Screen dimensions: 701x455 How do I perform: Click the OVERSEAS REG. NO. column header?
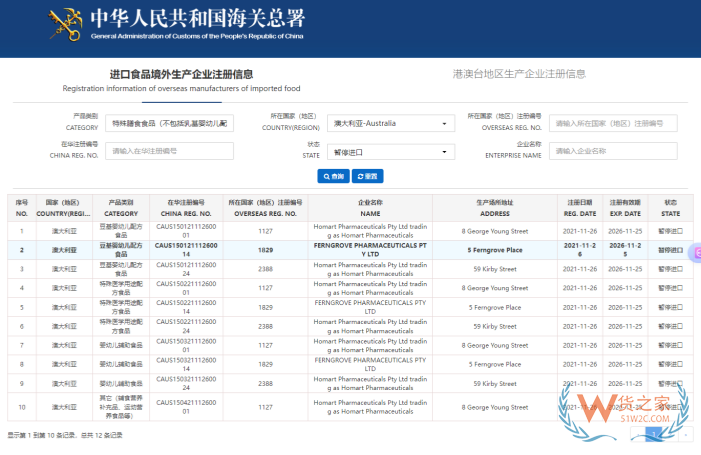[x=265, y=208]
